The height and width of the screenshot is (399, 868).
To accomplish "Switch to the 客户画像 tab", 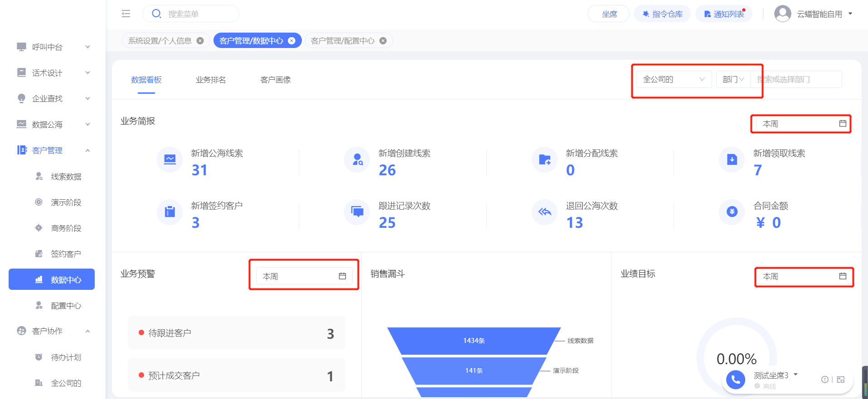I will (275, 80).
